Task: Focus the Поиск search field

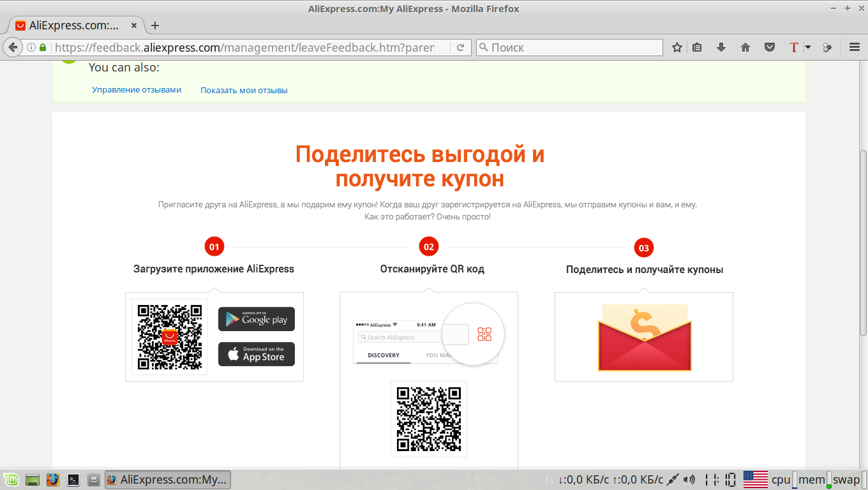Action: (x=569, y=47)
